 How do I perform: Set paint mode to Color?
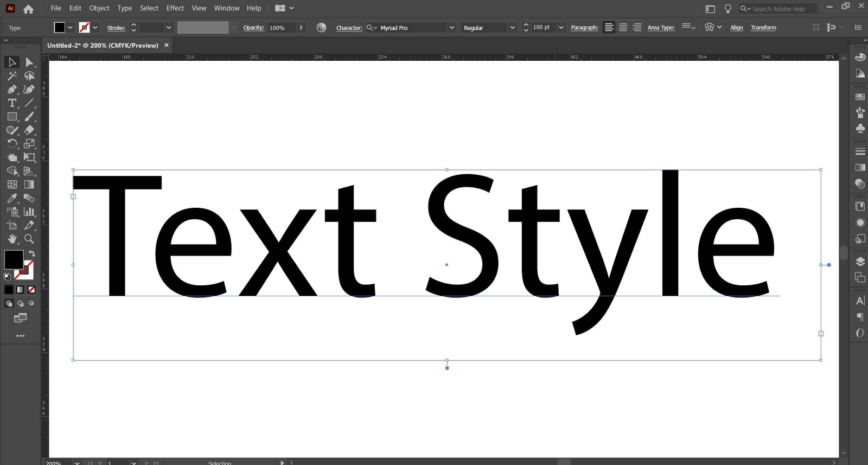tap(9, 290)
